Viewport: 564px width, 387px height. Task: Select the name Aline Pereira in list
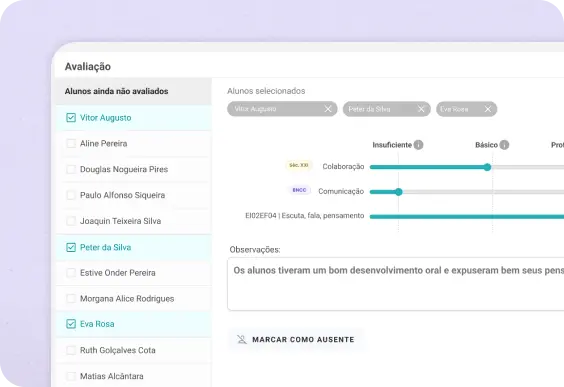pyautogui.click(x=104, y=144)
